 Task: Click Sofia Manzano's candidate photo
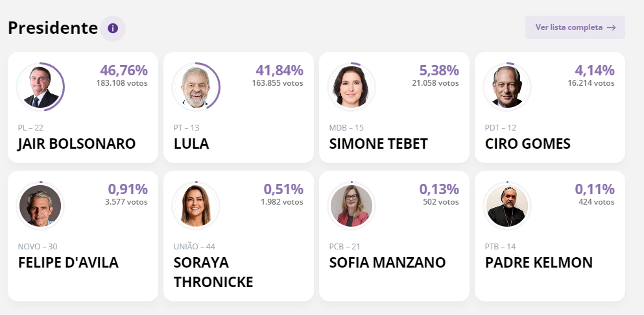(352, 206)
